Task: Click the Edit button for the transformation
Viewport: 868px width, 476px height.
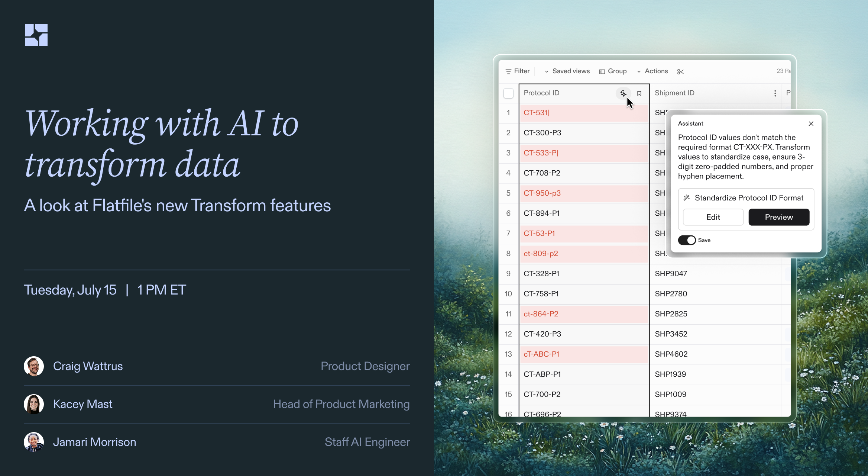Action: pyautogui.click(x=713, y=217)
